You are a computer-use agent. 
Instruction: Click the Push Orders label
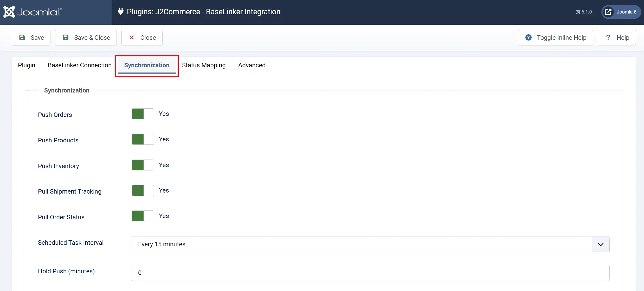pyautogui.click(x=55, y=115)
